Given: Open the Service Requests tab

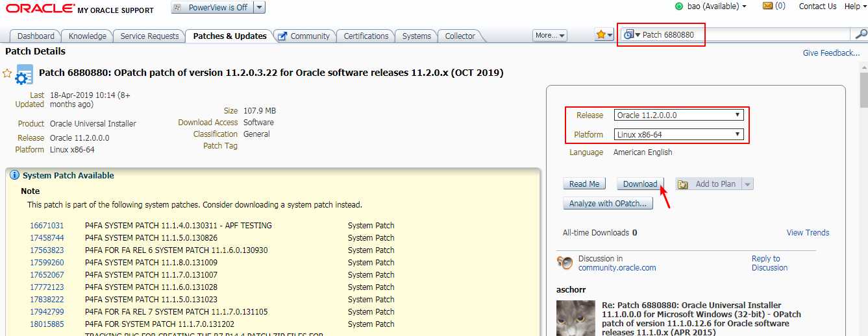Looking at the screenshot, I should point(149,36).
